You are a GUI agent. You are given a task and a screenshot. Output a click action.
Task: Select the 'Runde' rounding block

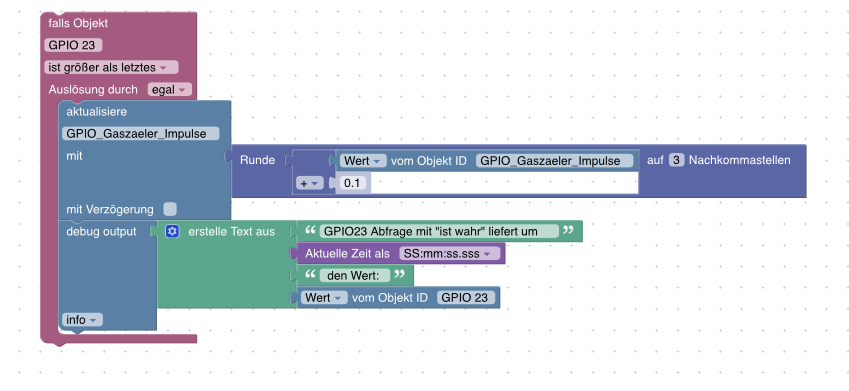(258, 160)
